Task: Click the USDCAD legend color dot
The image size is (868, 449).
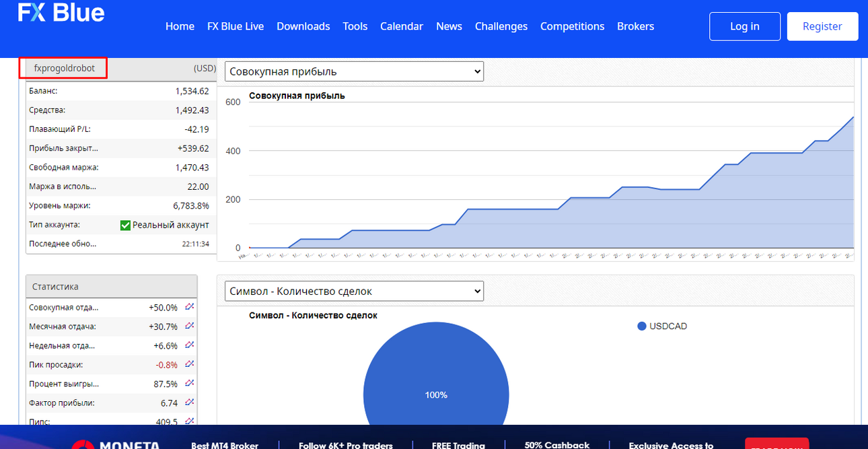Action: tap(641, 326)
